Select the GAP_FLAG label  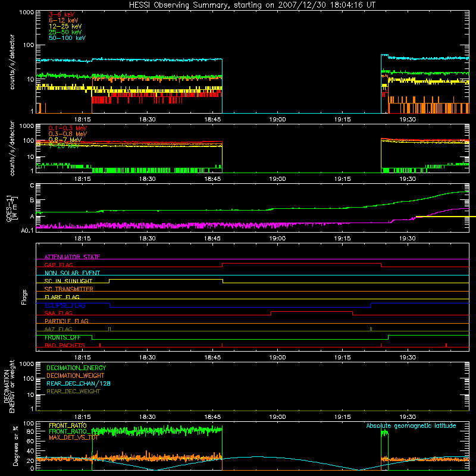tap(58, 265)
